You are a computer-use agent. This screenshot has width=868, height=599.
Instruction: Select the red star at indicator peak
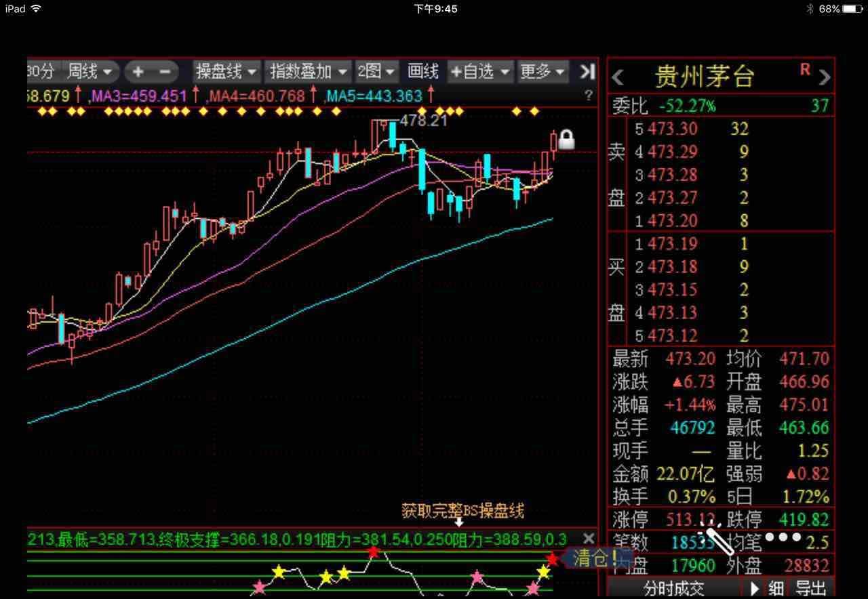[372, 552]
